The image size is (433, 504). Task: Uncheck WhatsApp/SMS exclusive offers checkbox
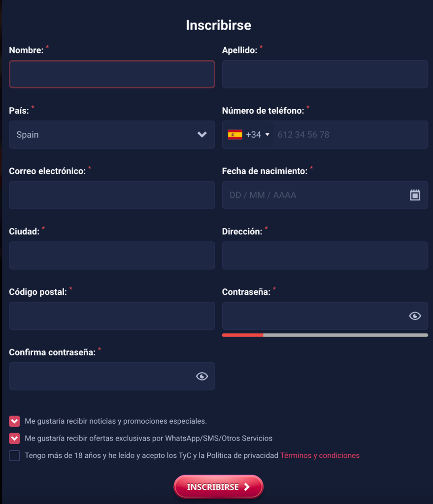pyautogui.click(x=14, y=438)
